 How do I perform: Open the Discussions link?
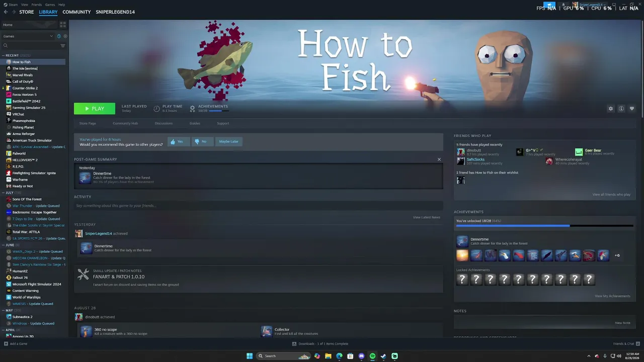point(164,123)
